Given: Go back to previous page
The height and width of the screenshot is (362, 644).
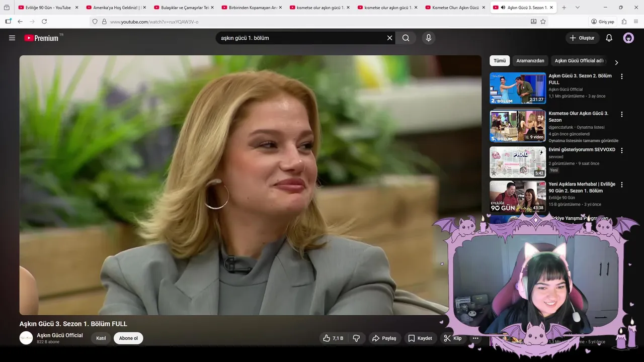Looking at the screenshot, I should click(x=20, y=22).
